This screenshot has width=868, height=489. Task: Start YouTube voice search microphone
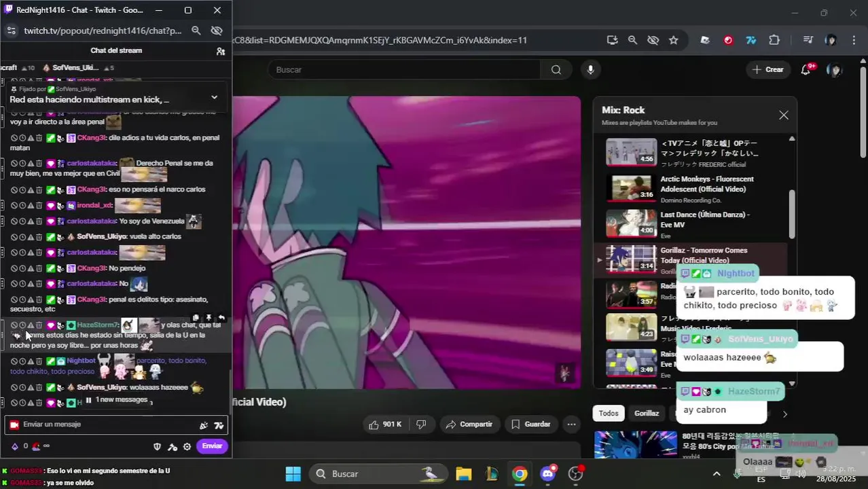[x=590, y=70]
